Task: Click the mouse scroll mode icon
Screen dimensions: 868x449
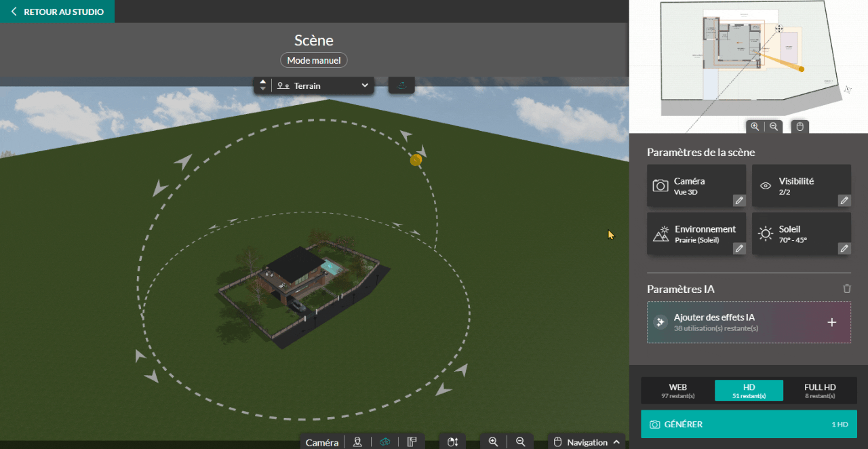Action: 452,442
